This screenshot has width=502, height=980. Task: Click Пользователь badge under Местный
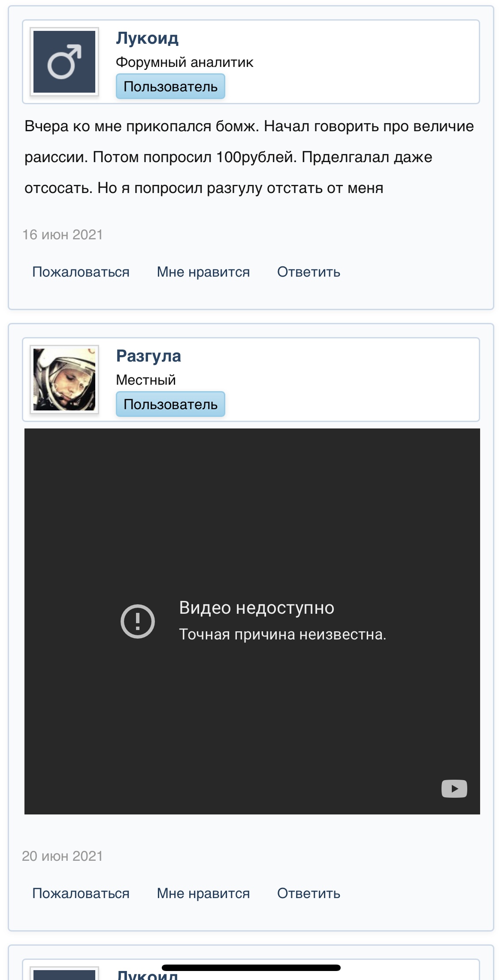click(x=170, y=404)
